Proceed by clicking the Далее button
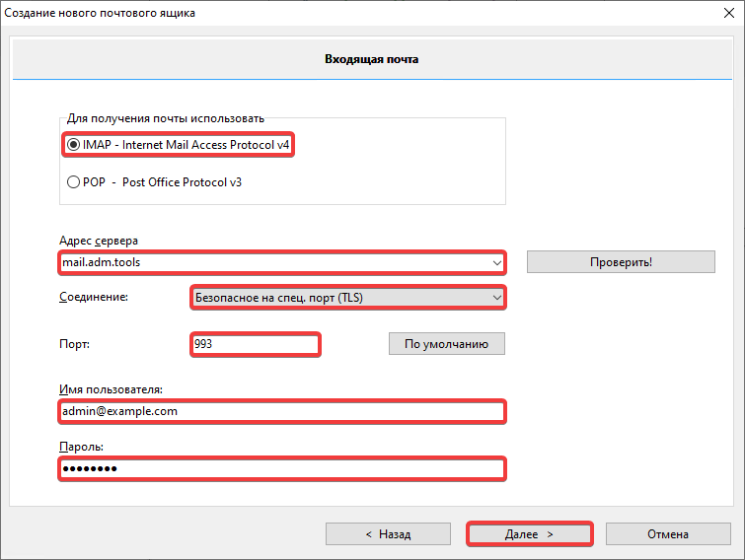 [529, 534]
